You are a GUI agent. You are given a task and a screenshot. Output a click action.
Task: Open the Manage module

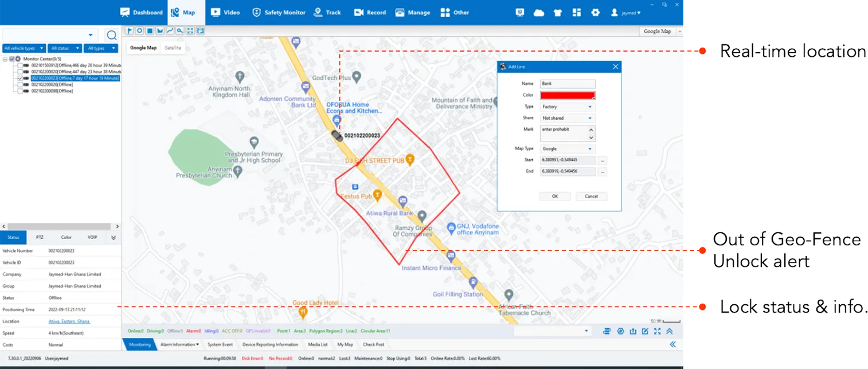(x=412, y=12)
